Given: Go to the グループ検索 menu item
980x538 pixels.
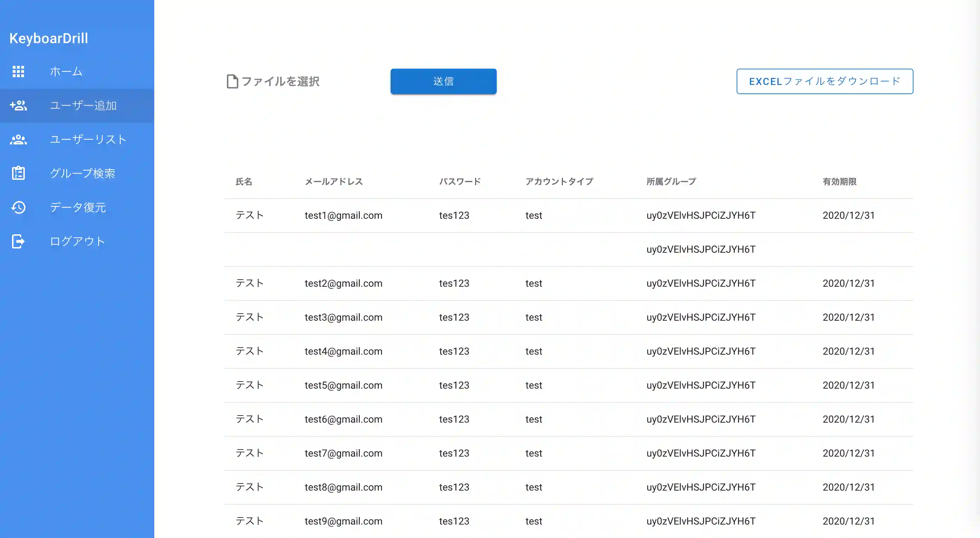Looking at the screenshot, I should pos(82,173).
